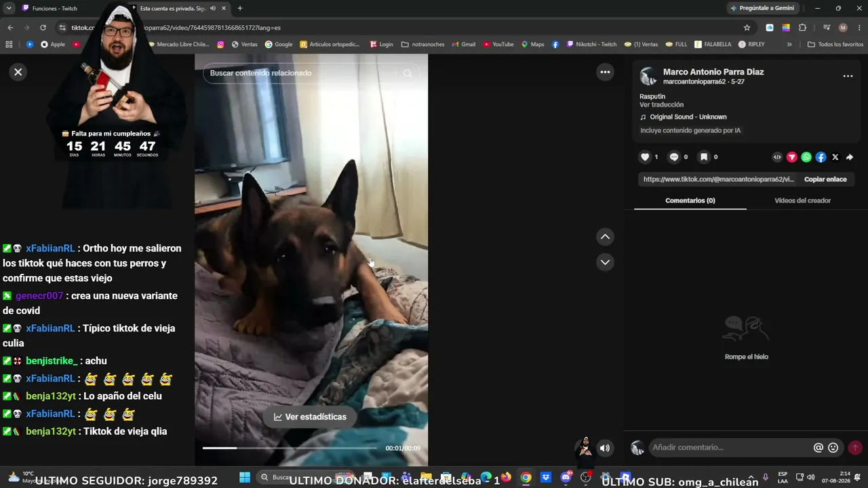This screenshot has height=488, width=868.
Task: Bookmark this page with the star
Action: click(x=747, y=28)
